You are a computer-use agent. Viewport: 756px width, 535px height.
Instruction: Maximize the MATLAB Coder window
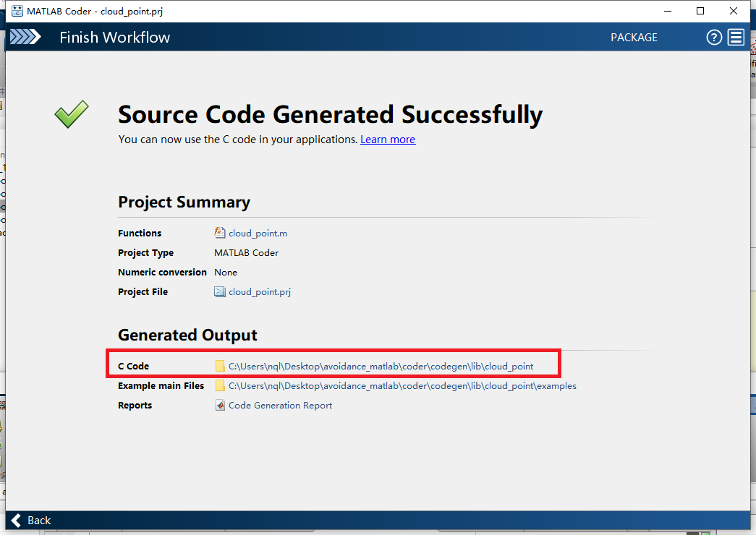pyautogui.click(x=700, y=11)
